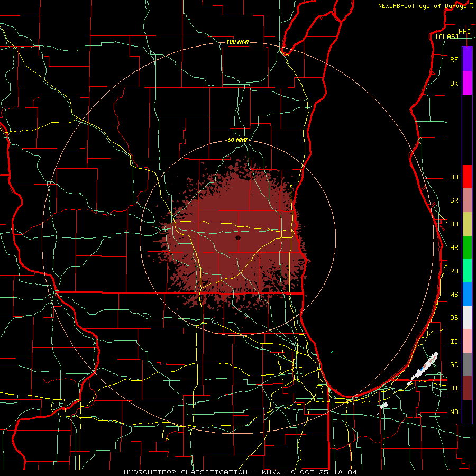Click the black radar site dot at center
The width and height of the screenshot is (476, 476).
(237, 237)
